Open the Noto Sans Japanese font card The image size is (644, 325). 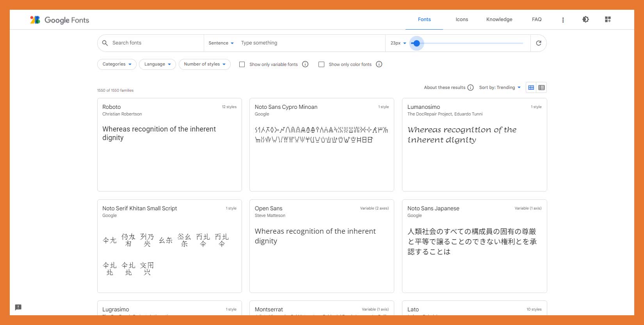tap(474, 246)
